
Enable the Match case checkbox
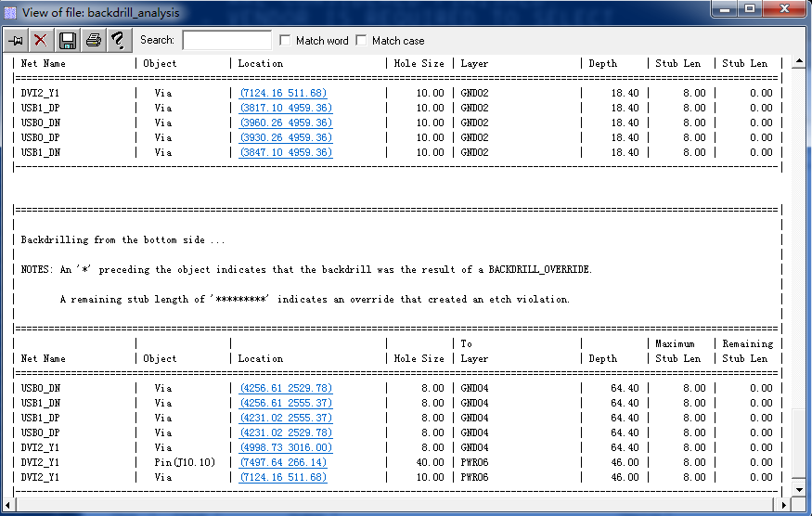point(361,41)
